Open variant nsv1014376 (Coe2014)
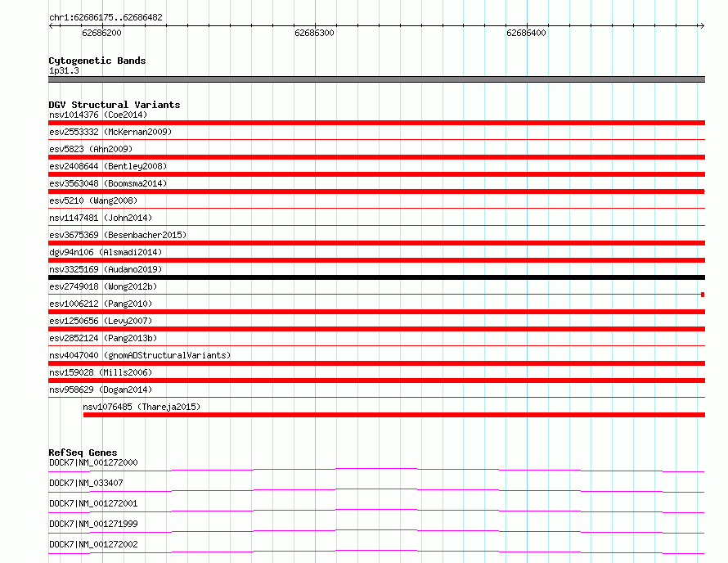This screenshot has height=563, width=728. (x=98, y=115)
